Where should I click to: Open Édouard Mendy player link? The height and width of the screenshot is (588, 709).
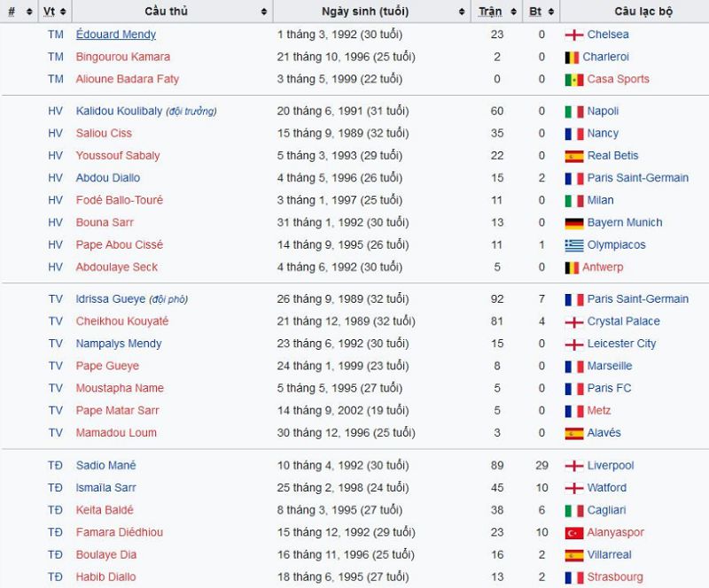tap(116, 35)
